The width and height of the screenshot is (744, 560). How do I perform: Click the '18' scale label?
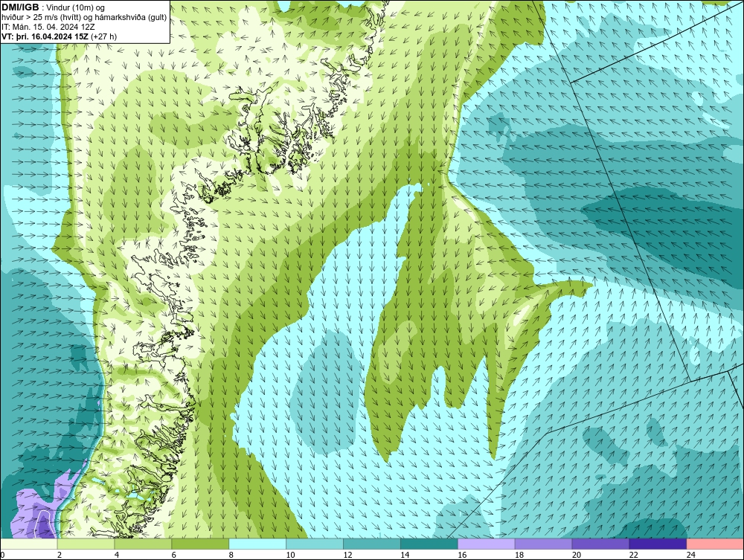[519, 555]
